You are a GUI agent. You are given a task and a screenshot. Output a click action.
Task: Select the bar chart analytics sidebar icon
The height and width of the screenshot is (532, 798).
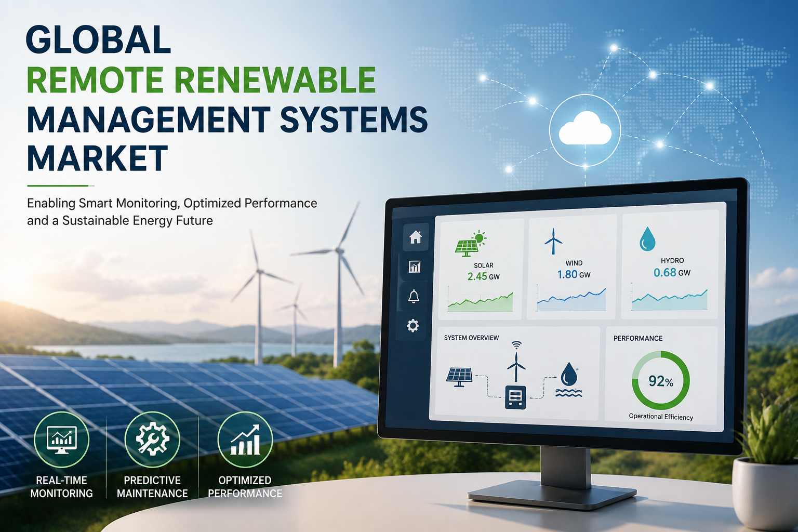click(x=415, y=267)
